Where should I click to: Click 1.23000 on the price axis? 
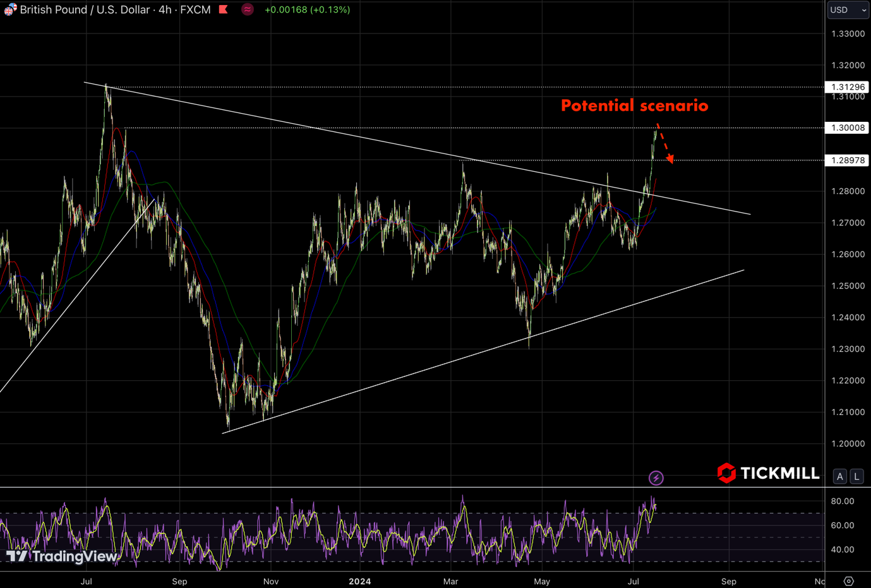pyautogui.click(x=848, y=349)
